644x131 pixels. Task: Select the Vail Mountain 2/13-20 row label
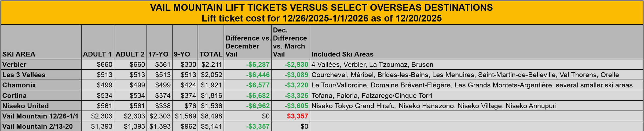pyautogui.click(x=38, y=126)
